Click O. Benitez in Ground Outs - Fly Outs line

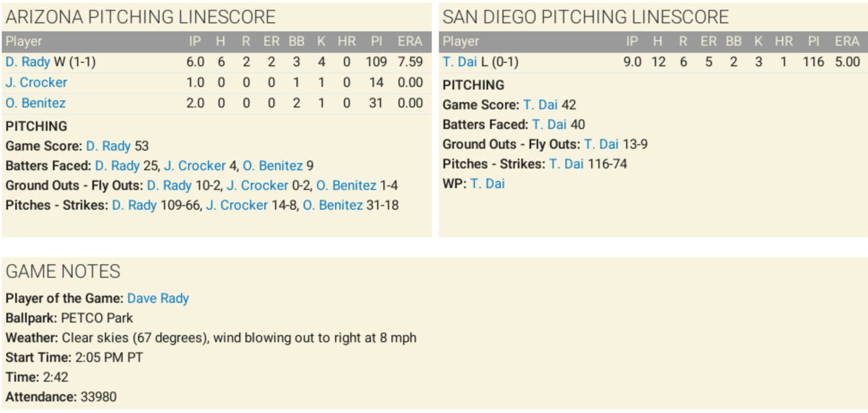pyautogui.click(x=346, y=185)
